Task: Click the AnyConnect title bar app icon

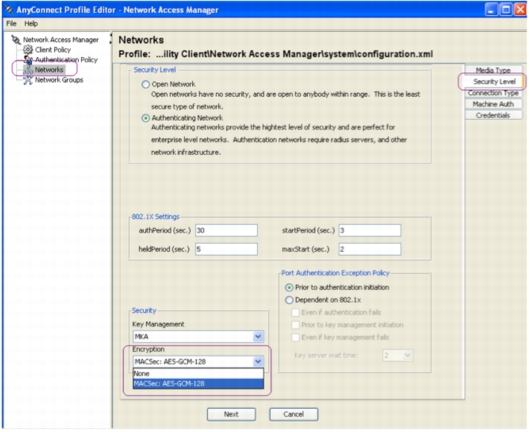Action: [x=9, y=10]
